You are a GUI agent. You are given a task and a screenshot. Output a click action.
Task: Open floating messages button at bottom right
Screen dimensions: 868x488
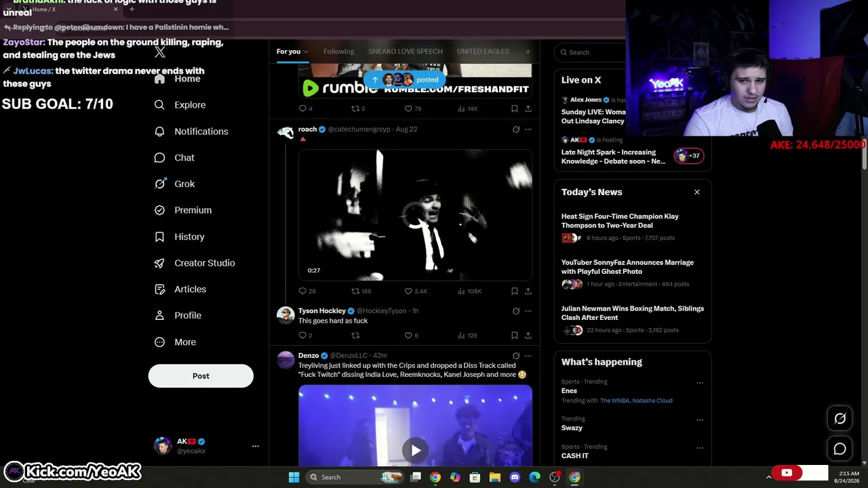pos(840,449)
